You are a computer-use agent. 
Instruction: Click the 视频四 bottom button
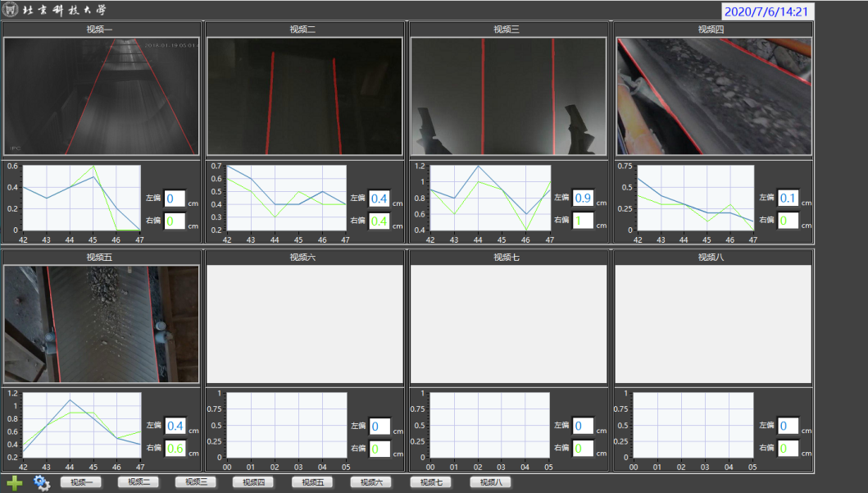(x=253, y=482)
